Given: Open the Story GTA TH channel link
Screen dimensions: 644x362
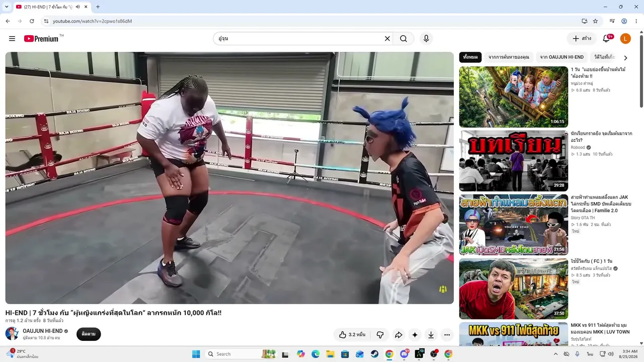Looking at the screenshot, I should (583, 218).
